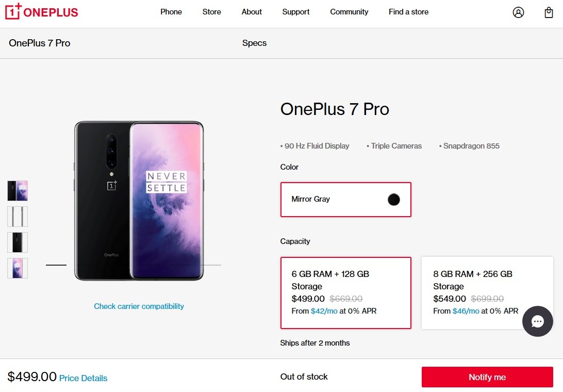Choose 8 GB RAM + 256 GB option
This screenshot has height=392, width=563.
point(487,292)
